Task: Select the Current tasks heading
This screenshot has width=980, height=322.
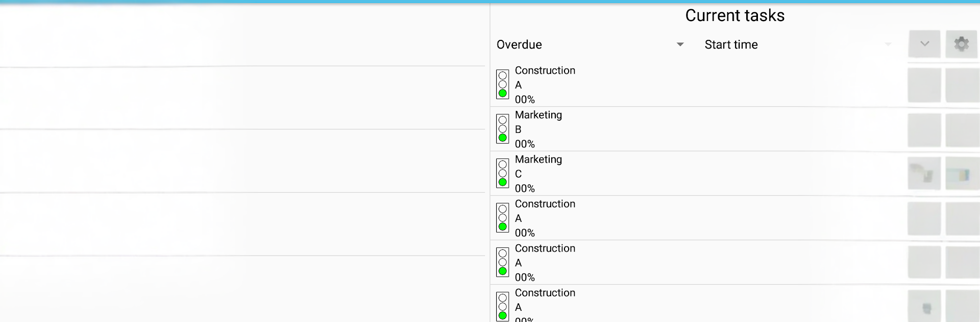Action: pyautogui.click(x=735, y=15)
